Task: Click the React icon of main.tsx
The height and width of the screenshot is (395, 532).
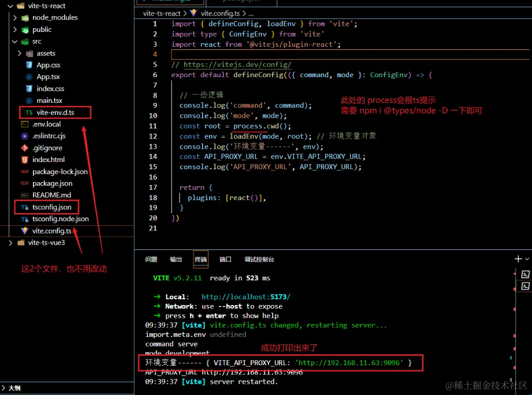Action: 29,100
